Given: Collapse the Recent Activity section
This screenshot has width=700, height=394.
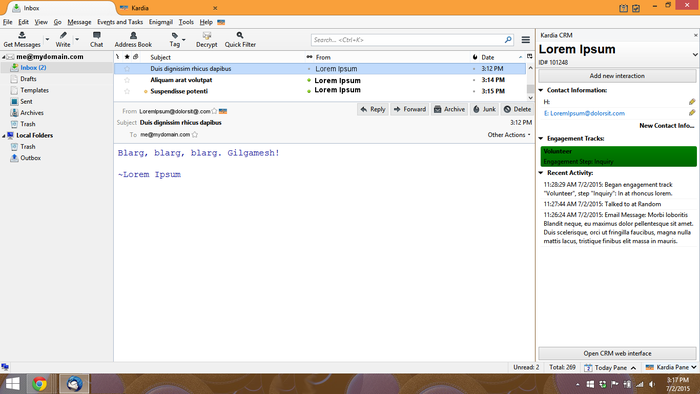Looking at the screenshot, I should (x=541, y=173).
